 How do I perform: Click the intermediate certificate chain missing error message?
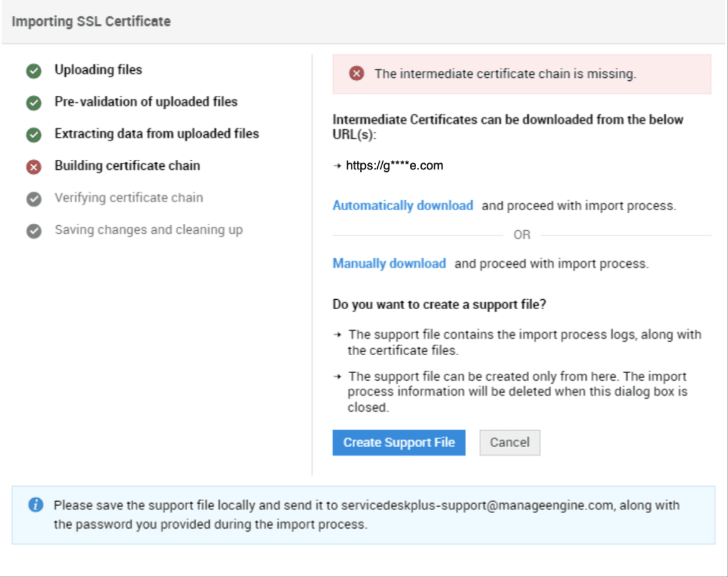coord(505,74)
